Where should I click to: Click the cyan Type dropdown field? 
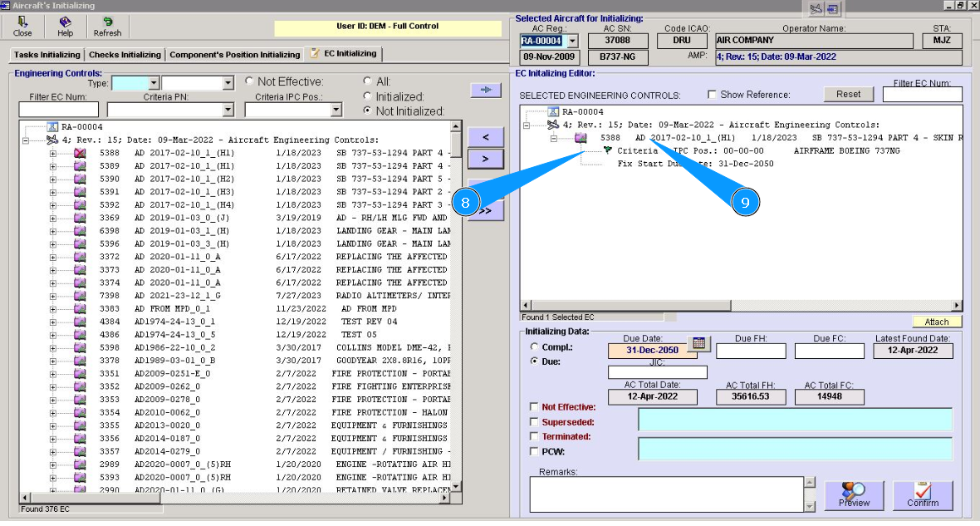coord(129,83)
